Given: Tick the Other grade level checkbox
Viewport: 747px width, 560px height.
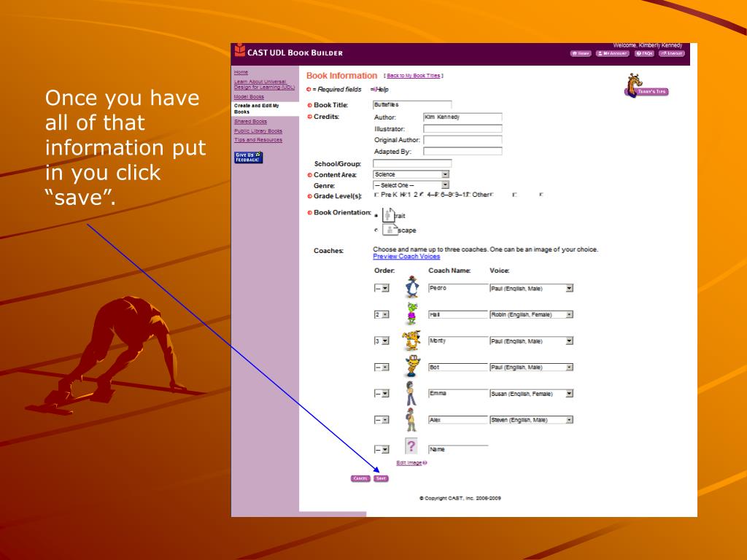Looking at the screenshot, I should tap(469, 195).
